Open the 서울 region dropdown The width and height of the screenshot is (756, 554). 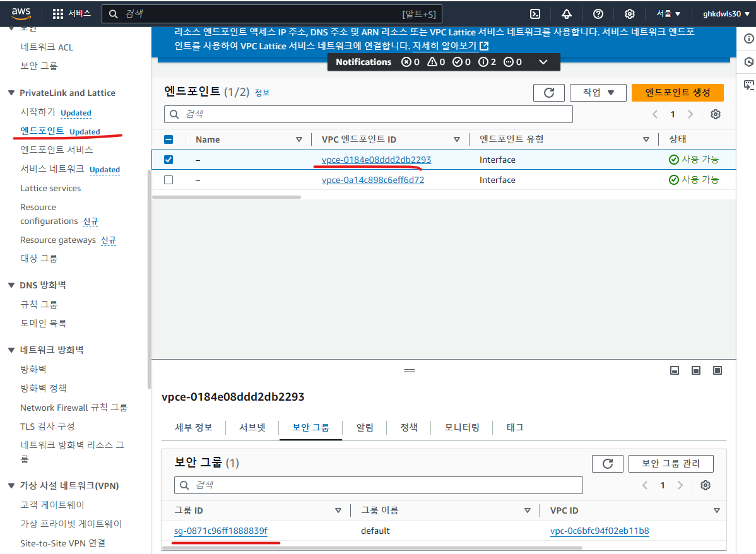[x=668, y=13]
